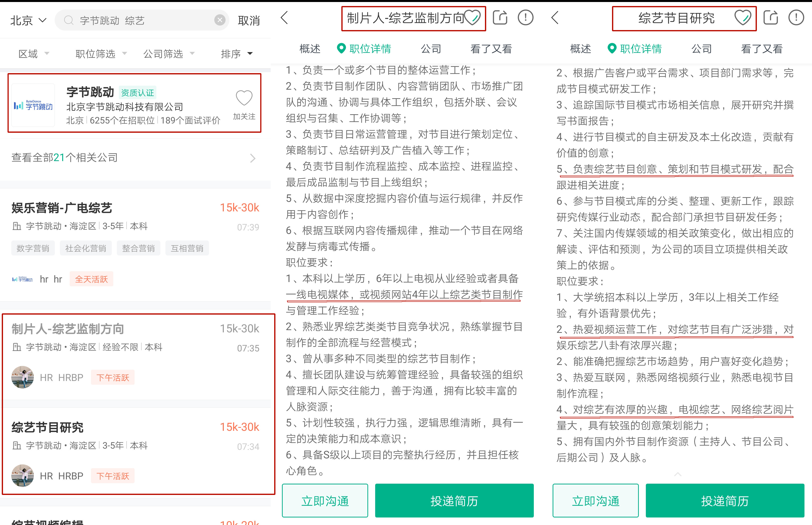The image size is (812, 525).
Task: Click building icon in 综艺节目研究 listing row
Action: 16,445
